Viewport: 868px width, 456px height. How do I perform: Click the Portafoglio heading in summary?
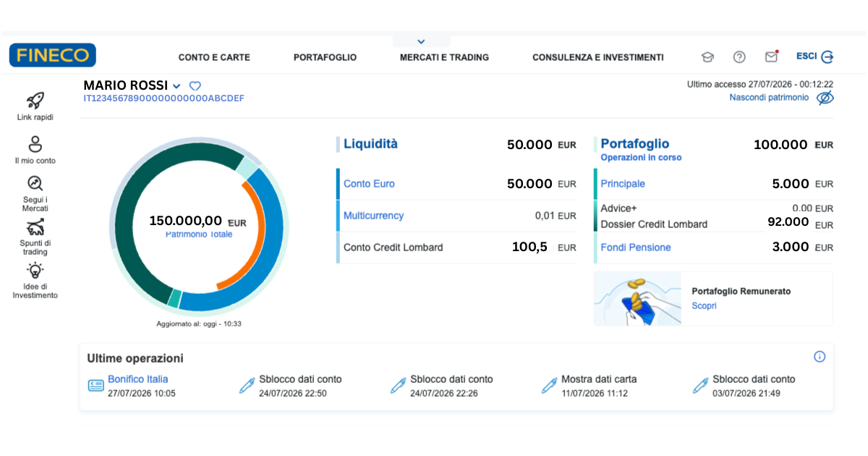pyautogui.click(x=635, y=143)
